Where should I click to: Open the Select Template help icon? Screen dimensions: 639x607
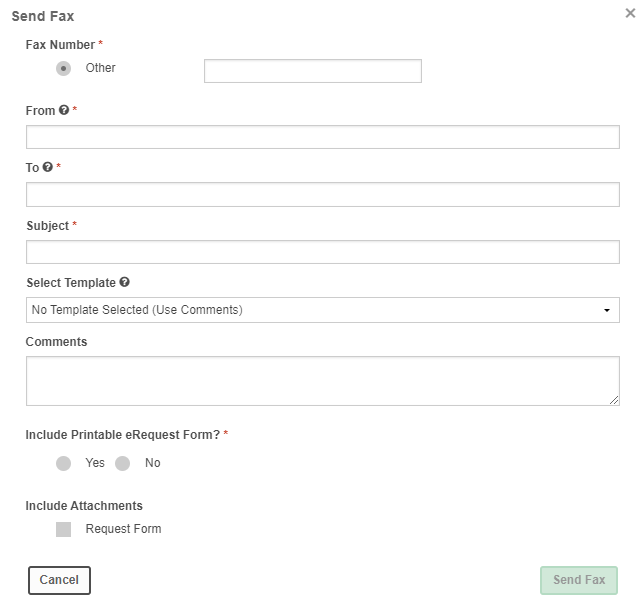(x=125, y=282)
